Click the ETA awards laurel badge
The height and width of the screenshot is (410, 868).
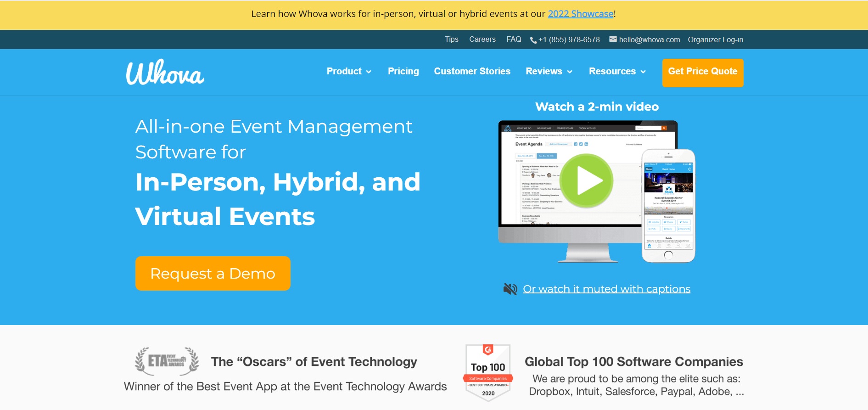tap(167, 361)
